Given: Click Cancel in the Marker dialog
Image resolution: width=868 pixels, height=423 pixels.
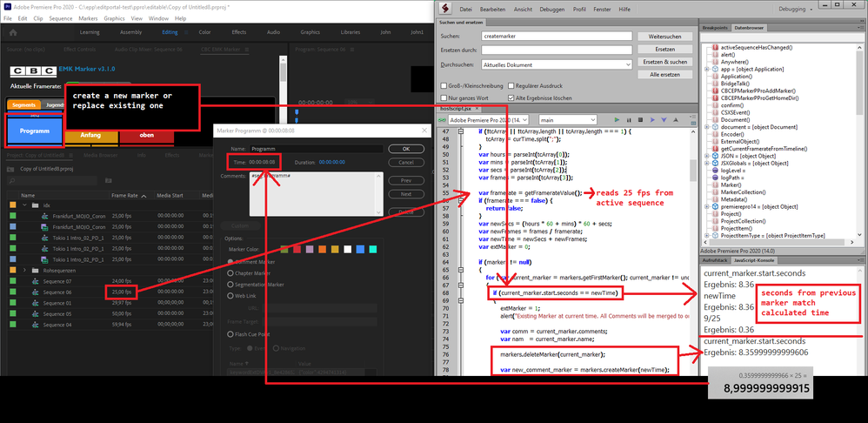Looking at the screenshot, I should point(406,163).
